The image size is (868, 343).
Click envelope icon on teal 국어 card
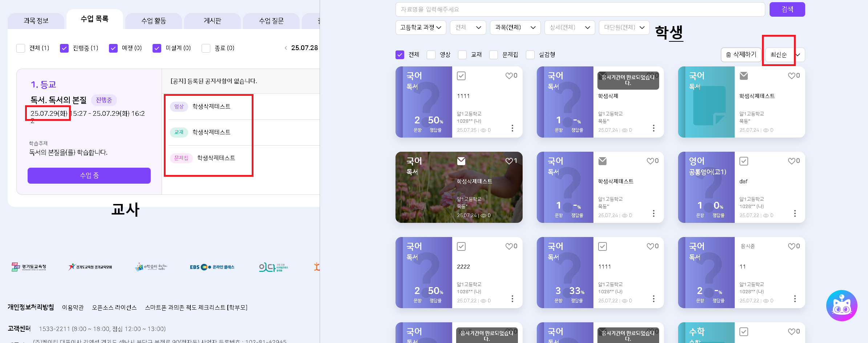743,76
